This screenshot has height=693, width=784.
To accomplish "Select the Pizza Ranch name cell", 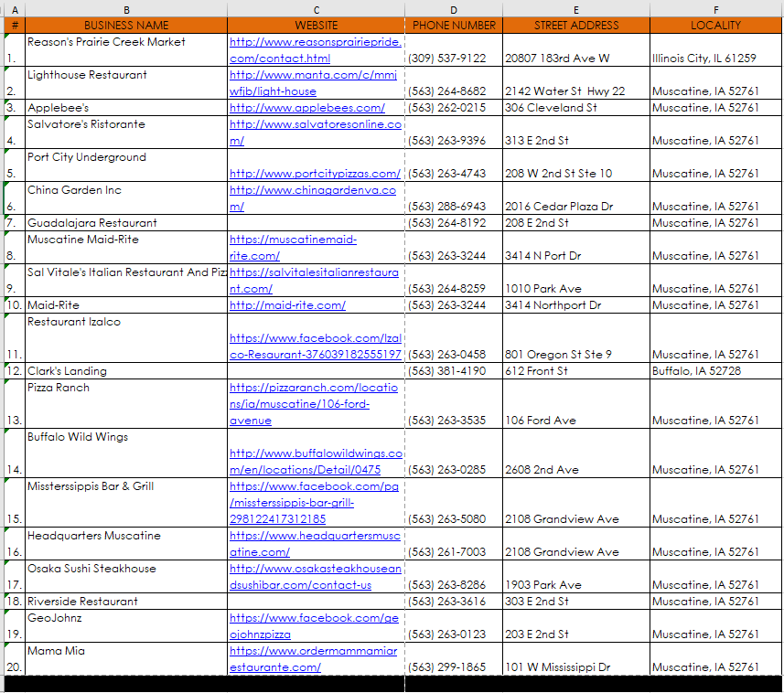I will 126,404.
